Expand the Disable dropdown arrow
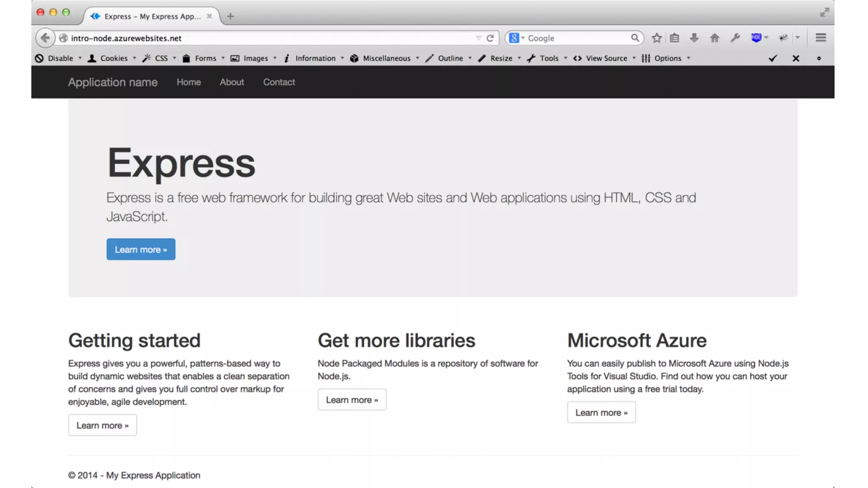868x488 pixels. click(80, 58)
